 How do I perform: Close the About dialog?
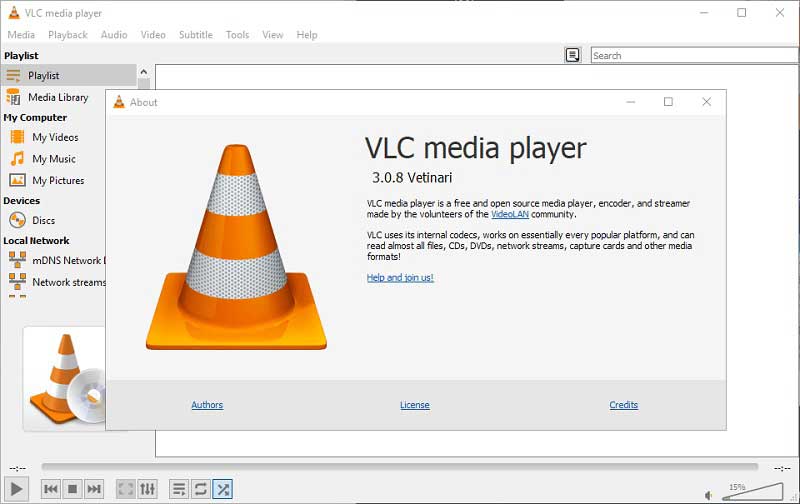click(x=706, y=102)
